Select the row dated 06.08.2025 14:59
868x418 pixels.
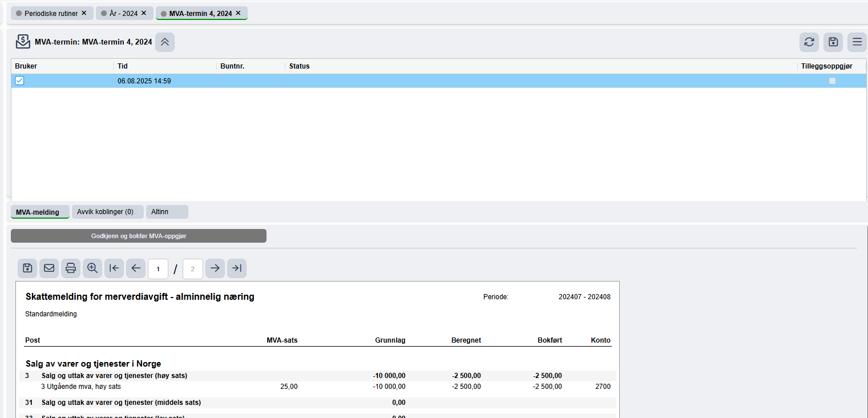click(438, 81)
